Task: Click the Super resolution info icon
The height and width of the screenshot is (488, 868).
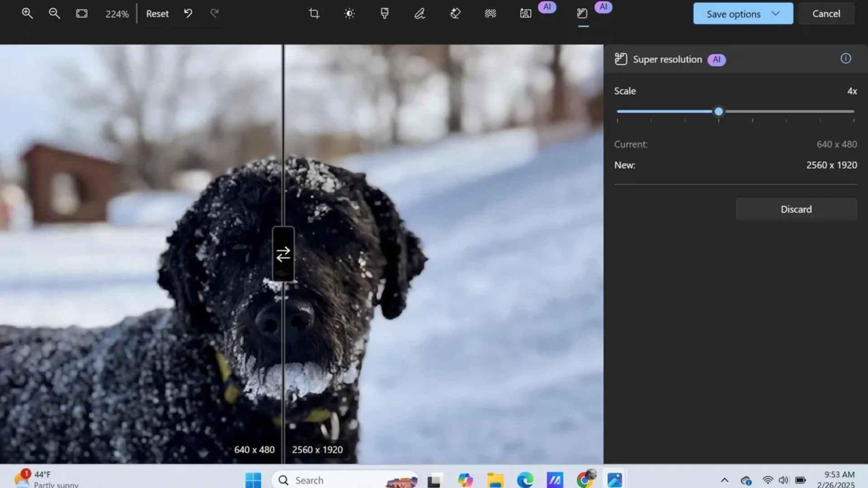Action: (845, 59)
